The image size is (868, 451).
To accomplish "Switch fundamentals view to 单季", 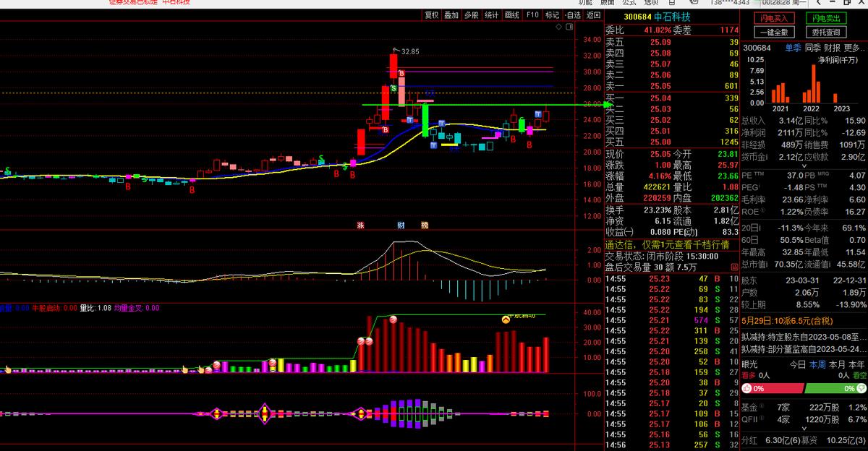I will [794, 48].
